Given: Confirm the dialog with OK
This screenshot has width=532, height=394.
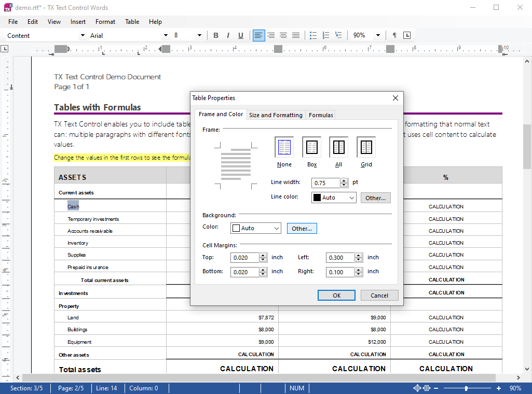Looking at the screenshot, I should 336,295.
